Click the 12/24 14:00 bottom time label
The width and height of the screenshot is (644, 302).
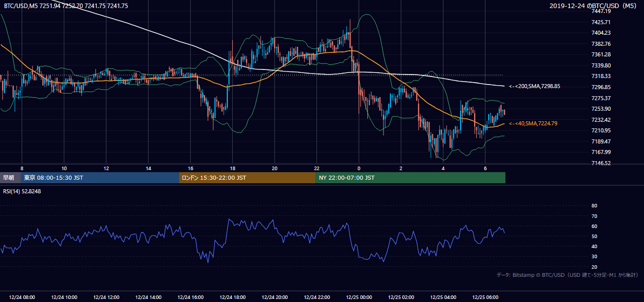148,297
